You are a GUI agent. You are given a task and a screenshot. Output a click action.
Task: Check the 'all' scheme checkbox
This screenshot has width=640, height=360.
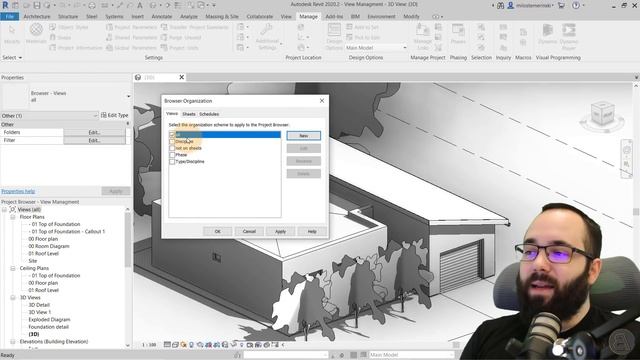click(172, 135)
